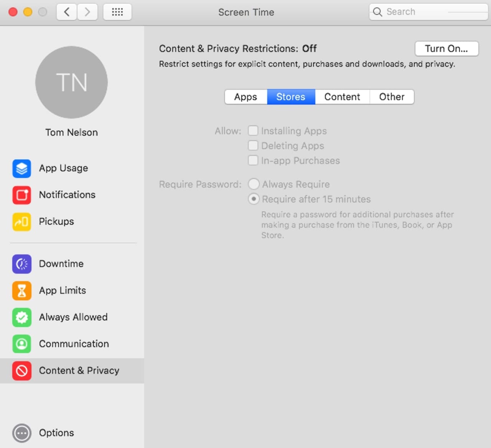Open App Usage from its layered icon

pyautogui.click(x=21, y=169)
